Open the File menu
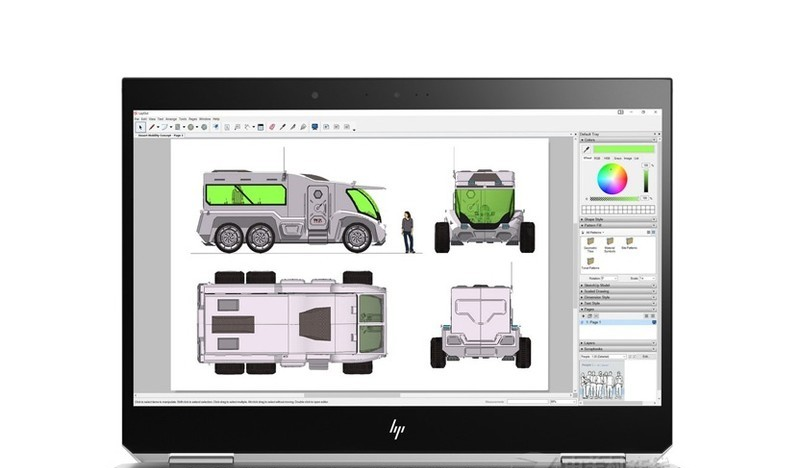This screenshot has height=468, width=800. tap(137, 119)
